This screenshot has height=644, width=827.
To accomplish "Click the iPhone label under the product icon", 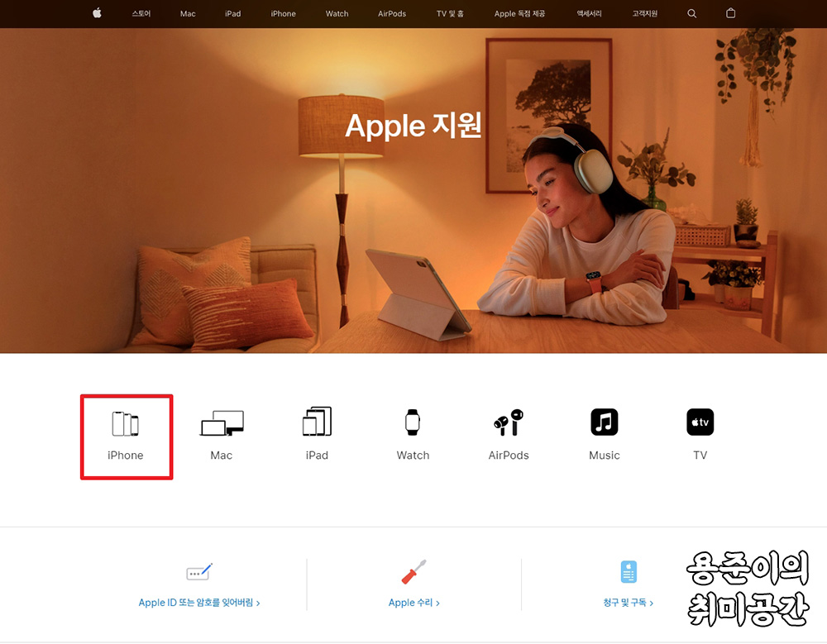I will [126, 456].
